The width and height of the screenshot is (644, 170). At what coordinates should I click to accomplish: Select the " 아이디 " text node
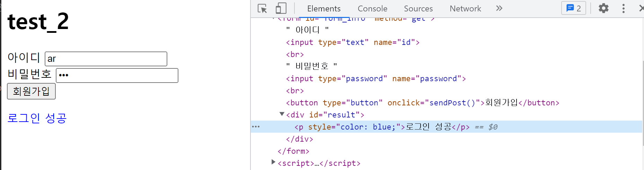(308, 30)
